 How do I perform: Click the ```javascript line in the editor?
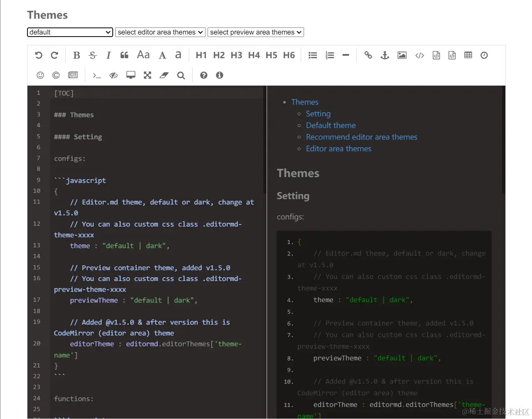tap(80, 180)
